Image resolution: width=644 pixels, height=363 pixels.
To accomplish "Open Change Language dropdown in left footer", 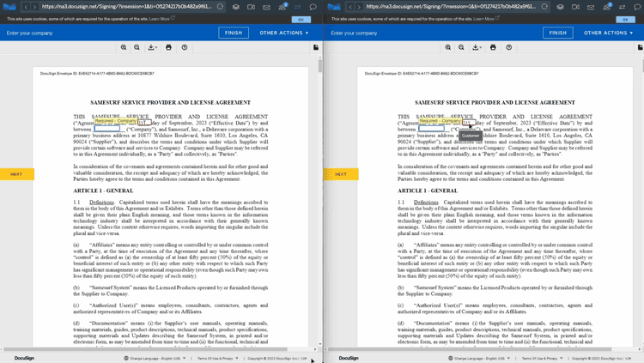I will (x=155, y=359).
